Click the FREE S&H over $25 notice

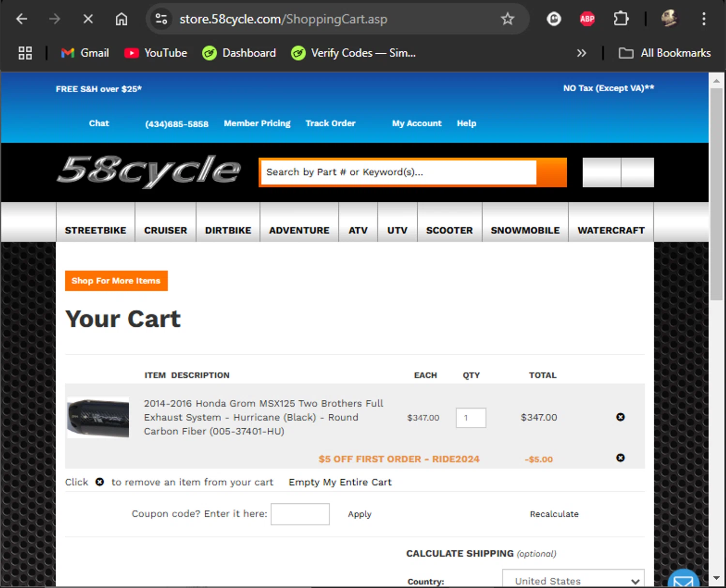pyautogui.click(x=99, y=89)
